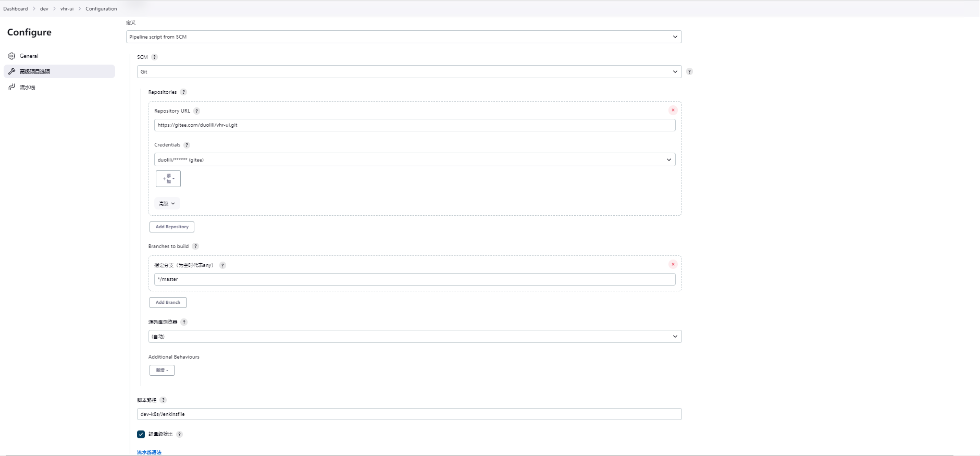Open the 新增 Additional Behaviours menu

tap(162, 370)
